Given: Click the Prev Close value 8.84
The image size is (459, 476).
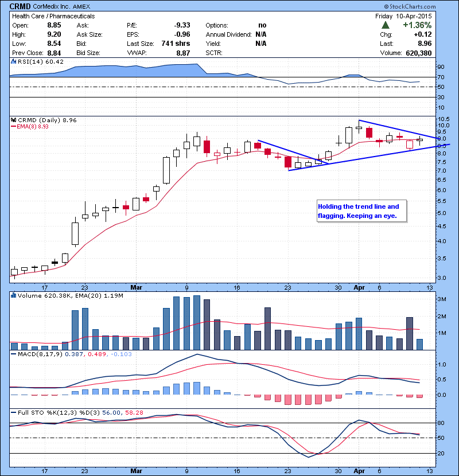Looking at the screenshot, I should tap(54, 53).
